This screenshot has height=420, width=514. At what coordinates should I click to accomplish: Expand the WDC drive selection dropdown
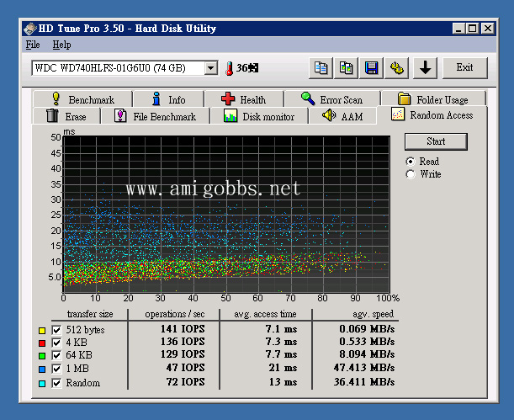click(210, 67)
